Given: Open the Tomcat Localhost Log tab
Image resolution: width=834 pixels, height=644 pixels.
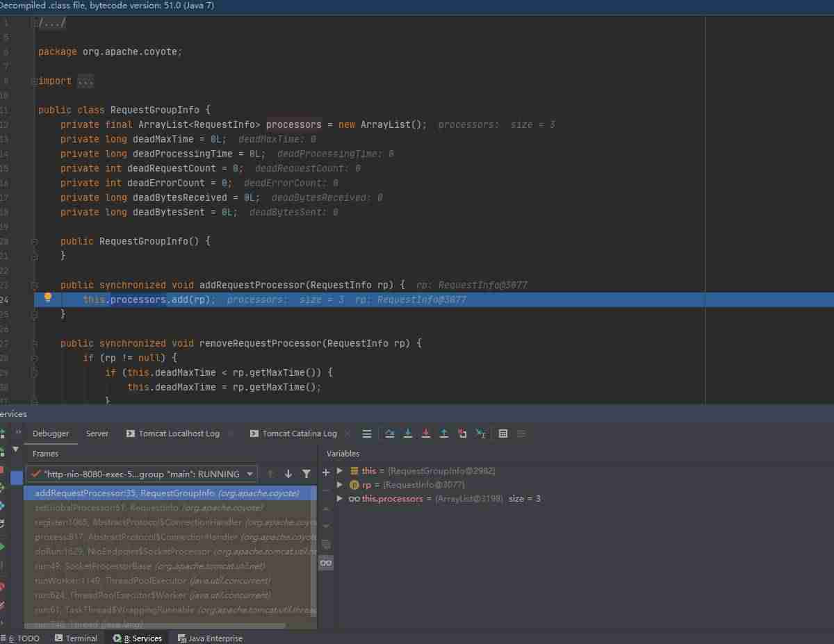Looking at the screenshot, I should coord(173,434).
